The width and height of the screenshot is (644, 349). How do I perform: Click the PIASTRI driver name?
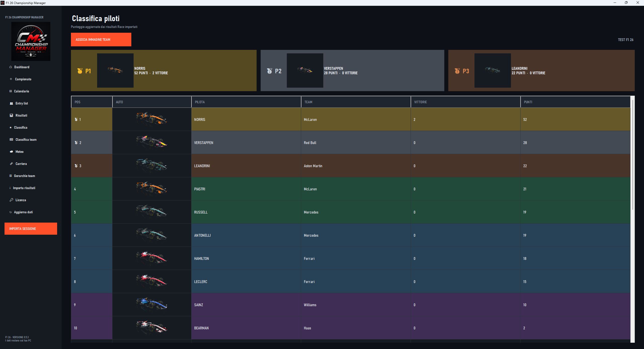pos(200,189)
